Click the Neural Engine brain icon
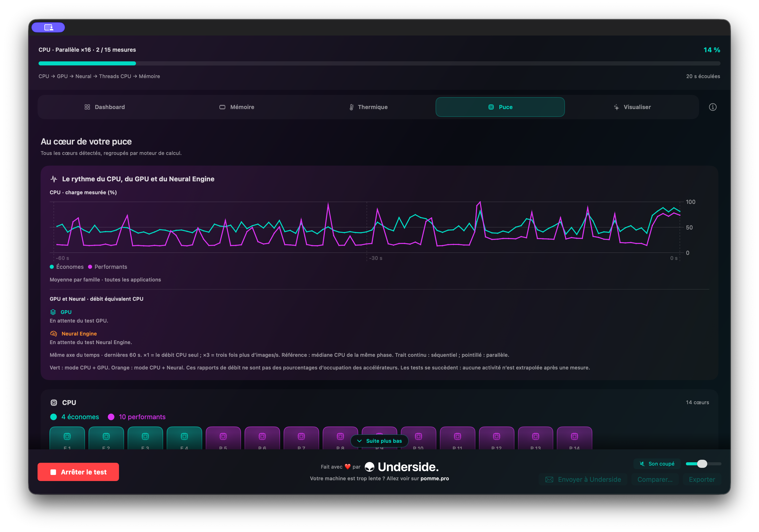The width and height of the screenshot is (759, 532). click(x=54, y=334)
